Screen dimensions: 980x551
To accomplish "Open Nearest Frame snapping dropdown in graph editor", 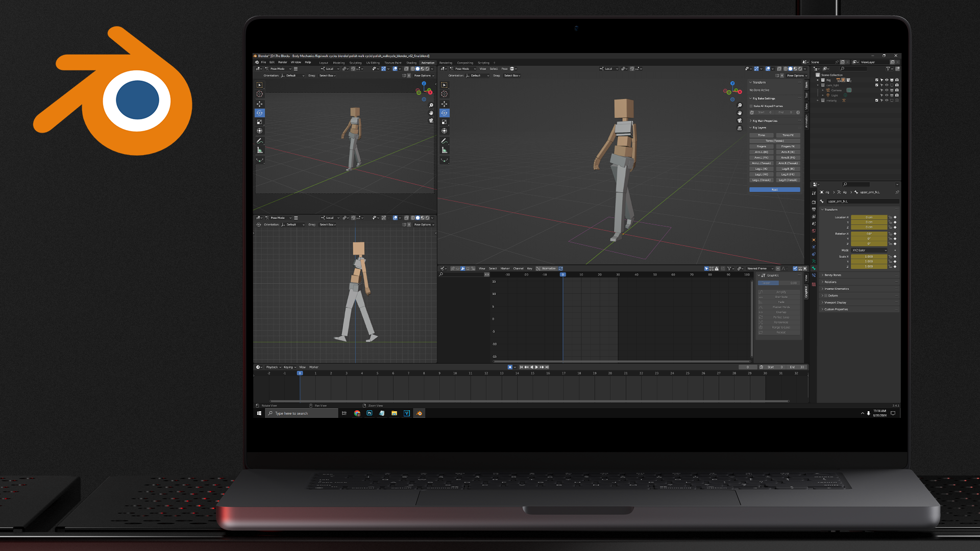I will click(x=759, y=268).
